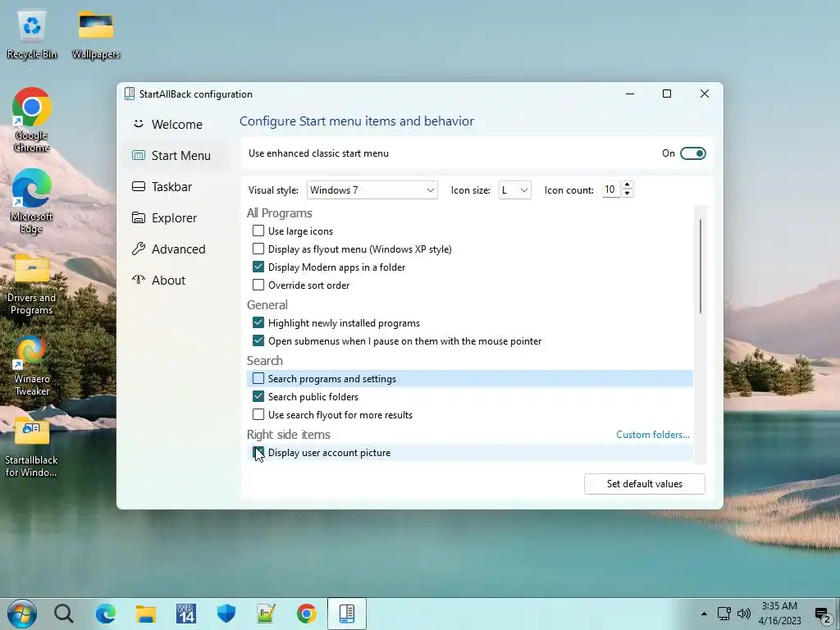Close the StartAllBack configuration window
This screenshot has height=630, width=840.
pos(705,94)
